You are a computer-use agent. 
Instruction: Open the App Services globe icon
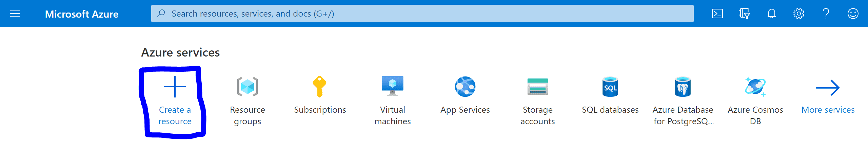[465, 87]
